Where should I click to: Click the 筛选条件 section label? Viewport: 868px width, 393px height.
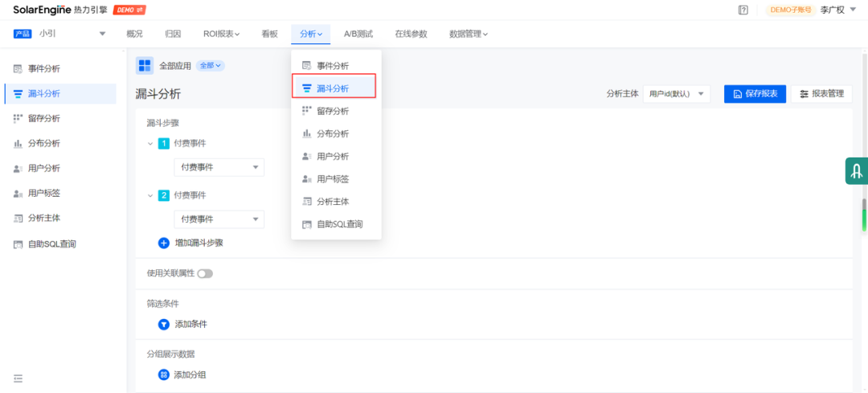click(x=162, y=304)
